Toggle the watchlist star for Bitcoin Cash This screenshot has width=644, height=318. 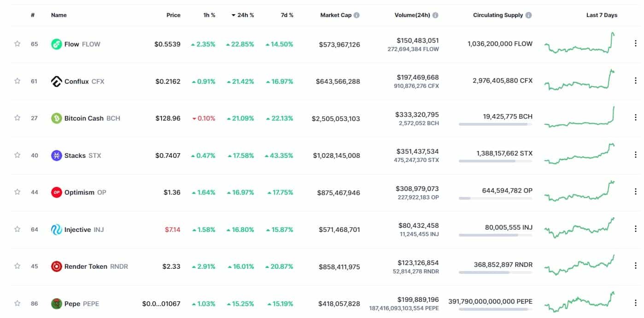pyautogui.click(x=18, y=118)
